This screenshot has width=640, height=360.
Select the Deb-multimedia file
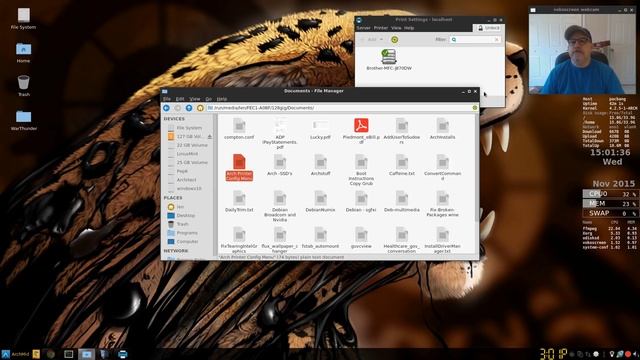tap(402, 201)
